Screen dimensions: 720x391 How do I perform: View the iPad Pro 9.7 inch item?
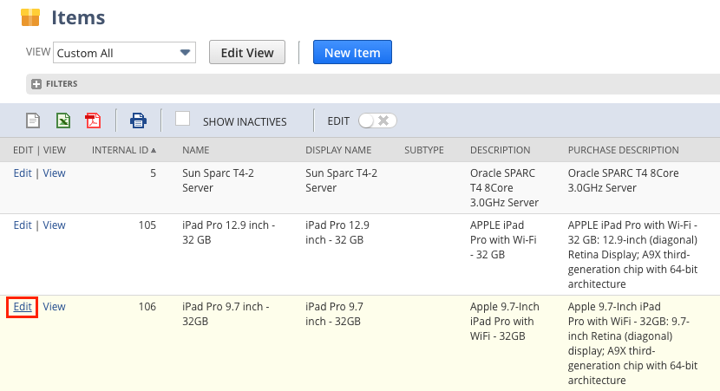(54, 306)
